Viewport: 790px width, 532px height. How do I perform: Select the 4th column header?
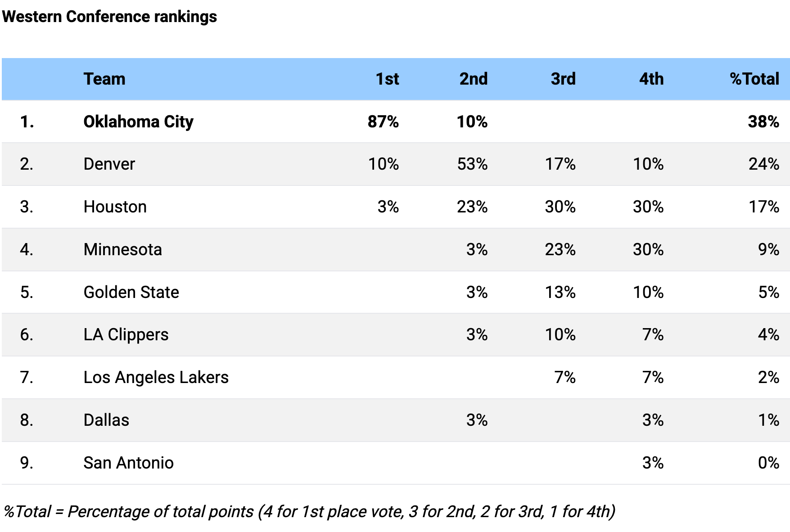coord(651,79)
